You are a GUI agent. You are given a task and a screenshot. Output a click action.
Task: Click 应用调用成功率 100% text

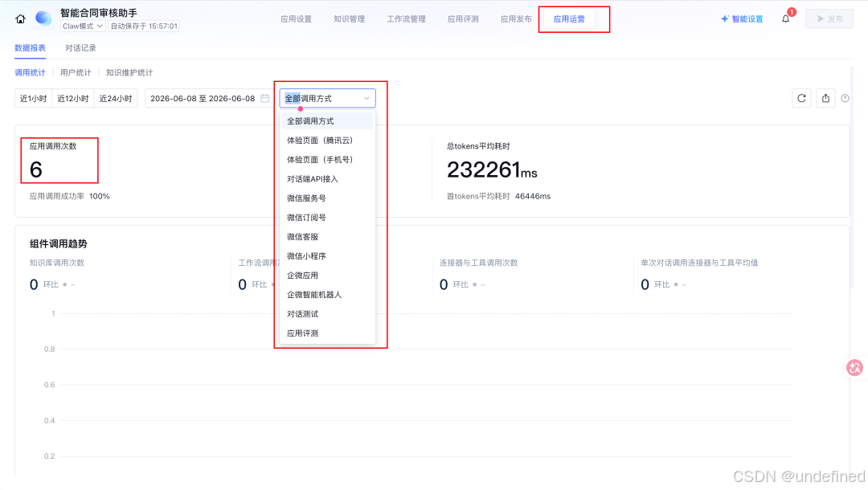69,196
